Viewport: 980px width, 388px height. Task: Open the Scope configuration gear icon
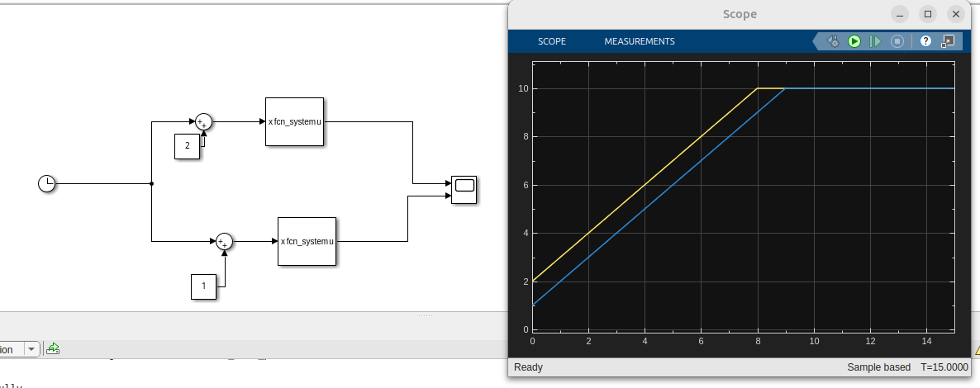pyautogui.click(x=833, y=41)
